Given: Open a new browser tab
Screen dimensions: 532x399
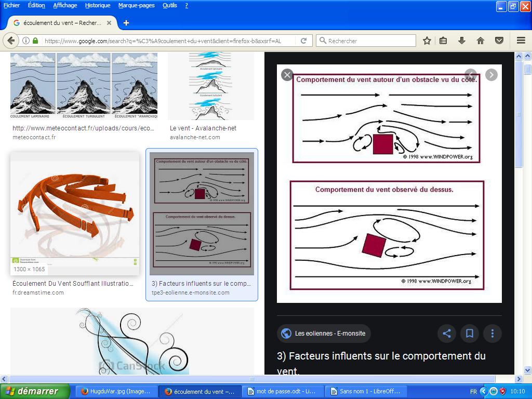Looking at the screenshot, I should point(126,23).
